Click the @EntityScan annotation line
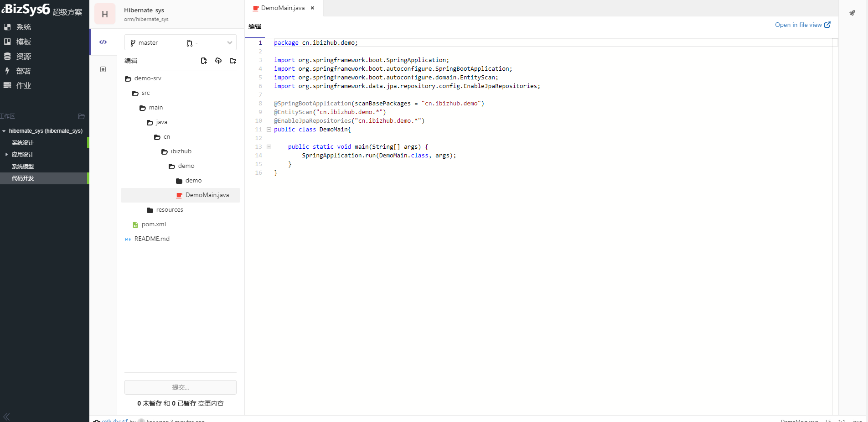Viewport: 868px width, 422px height. point(330,112)
